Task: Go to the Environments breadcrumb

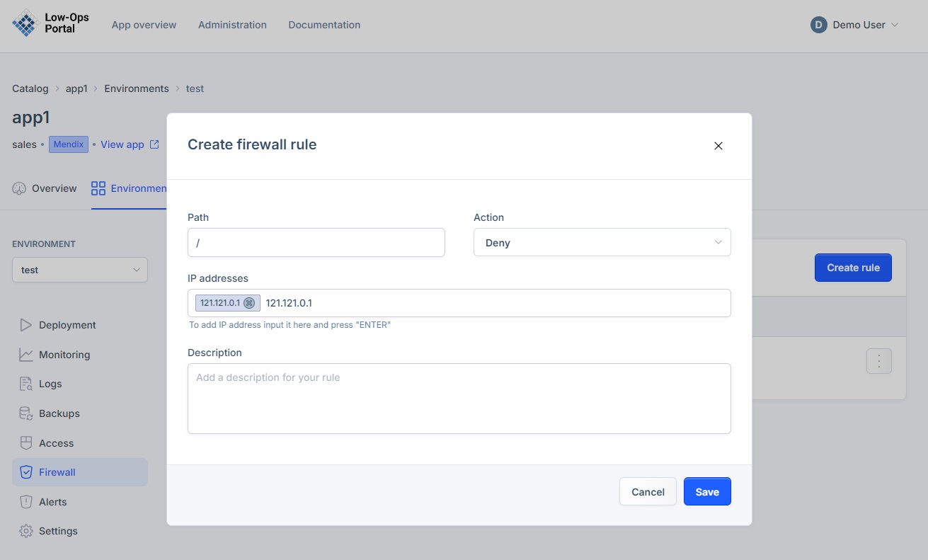Action: [x=137, y=88]
